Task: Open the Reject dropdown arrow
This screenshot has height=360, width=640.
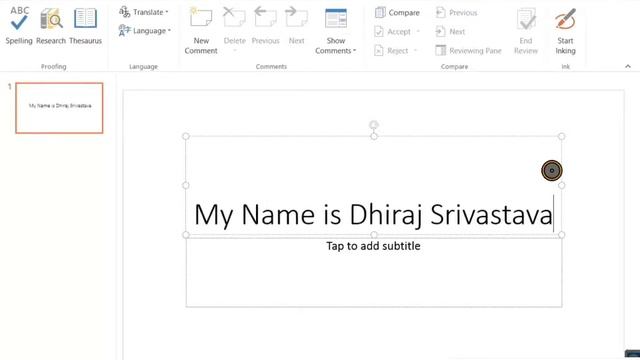Action: 415,51
